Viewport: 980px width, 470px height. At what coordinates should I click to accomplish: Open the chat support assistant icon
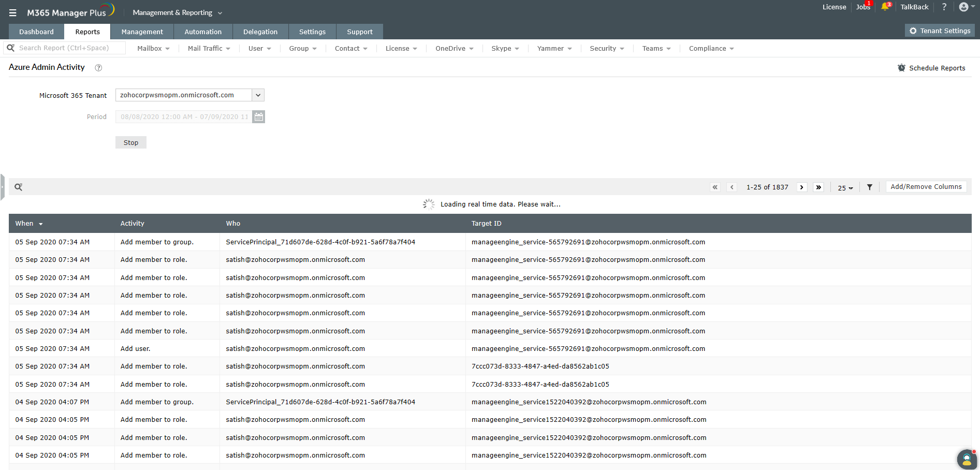[x=967, y=459]
